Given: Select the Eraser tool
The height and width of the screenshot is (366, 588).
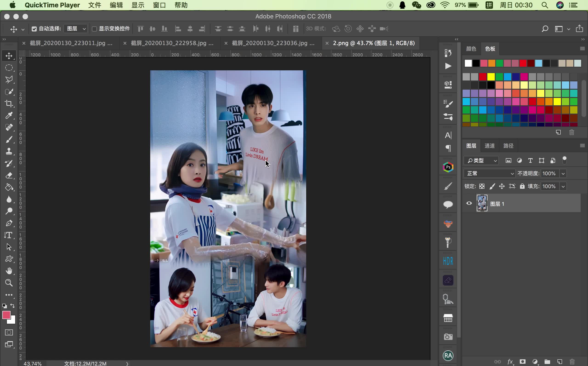Looking at the screenshot, I should tap(9, 175).
